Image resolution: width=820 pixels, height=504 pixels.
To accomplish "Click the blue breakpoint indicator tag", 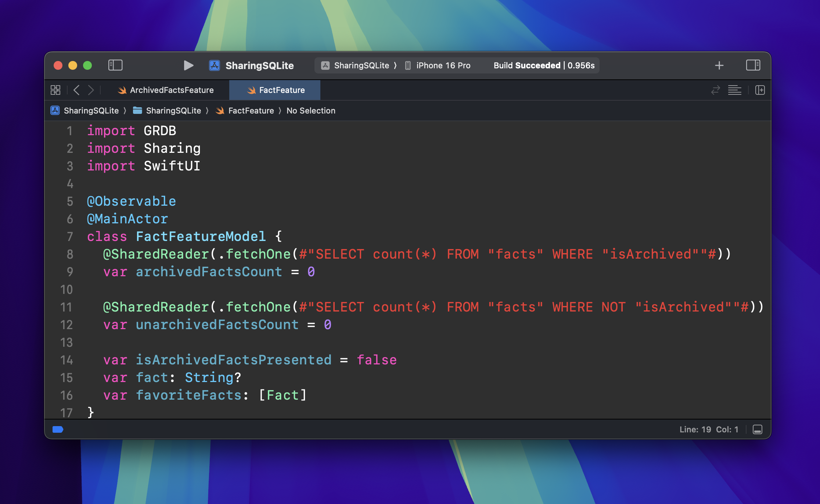I will [x=58, y=429].
